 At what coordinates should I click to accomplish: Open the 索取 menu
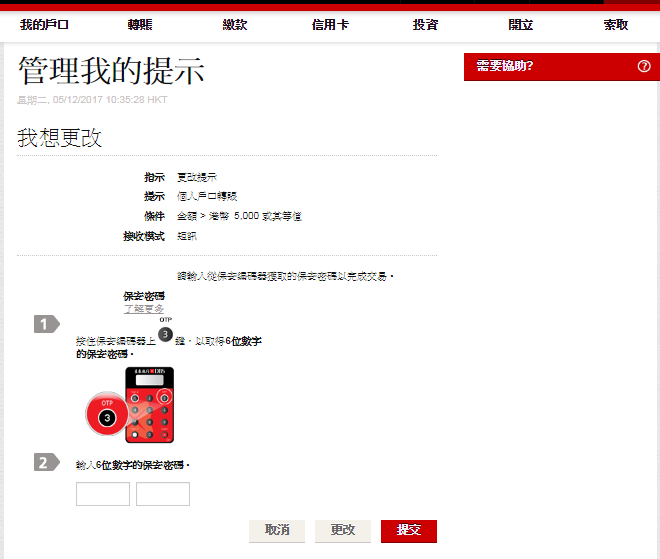615,25
